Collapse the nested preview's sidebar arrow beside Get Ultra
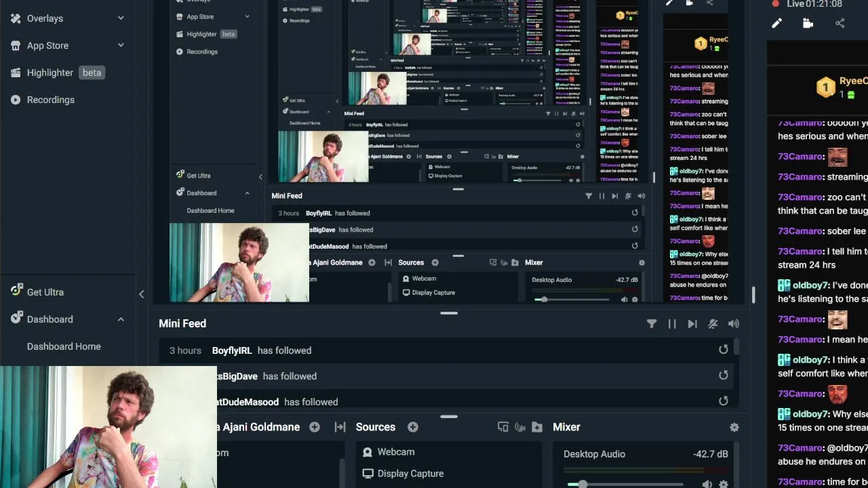 (x=260, y=177)
